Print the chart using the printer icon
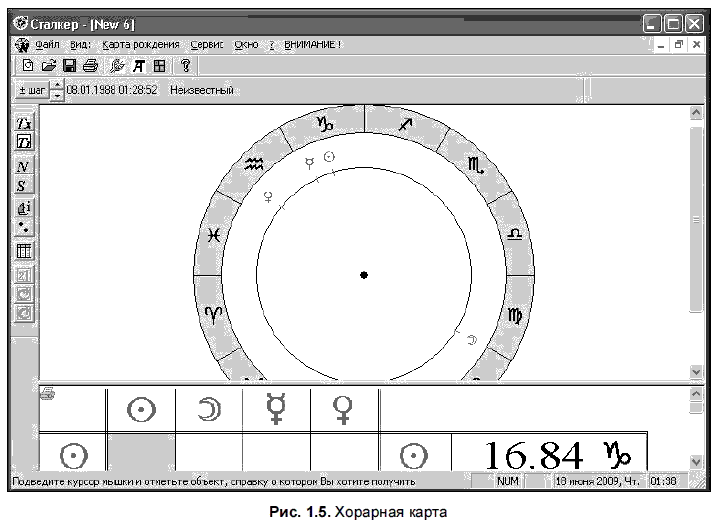This screenshot has width=722, height=526. point(90,66)
